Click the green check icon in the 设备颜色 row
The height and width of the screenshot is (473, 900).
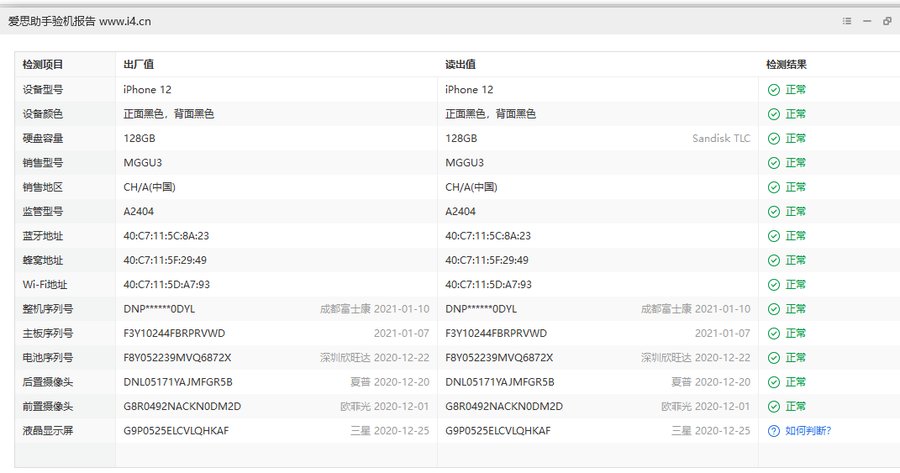[774, 114]
